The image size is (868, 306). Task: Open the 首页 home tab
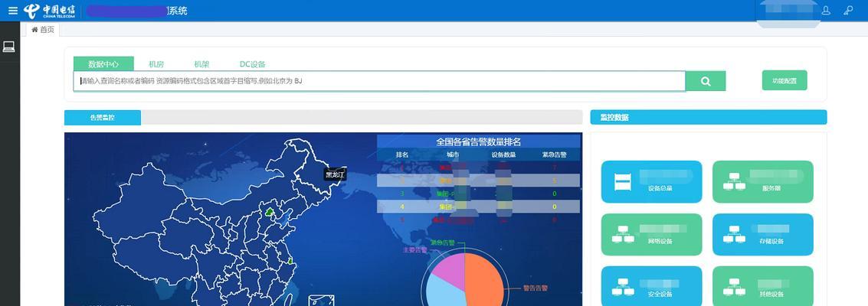(x=43, y=30)
